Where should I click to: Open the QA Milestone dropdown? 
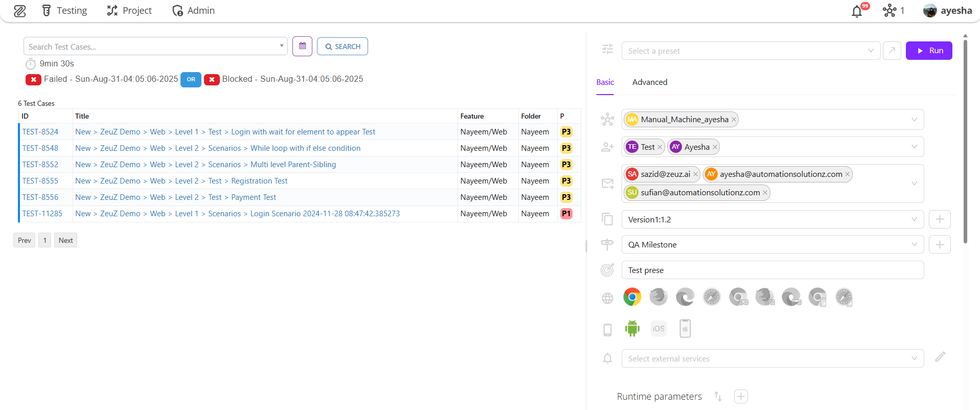(x=772, y=245)
